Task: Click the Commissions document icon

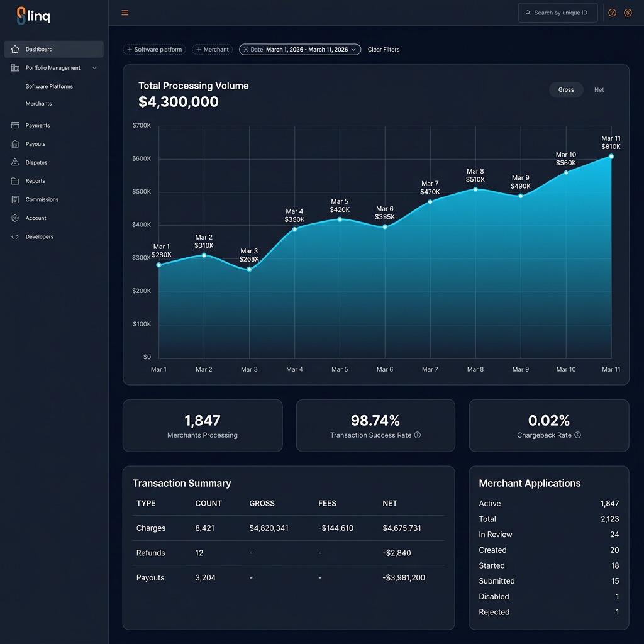Action: pos(15,199)
